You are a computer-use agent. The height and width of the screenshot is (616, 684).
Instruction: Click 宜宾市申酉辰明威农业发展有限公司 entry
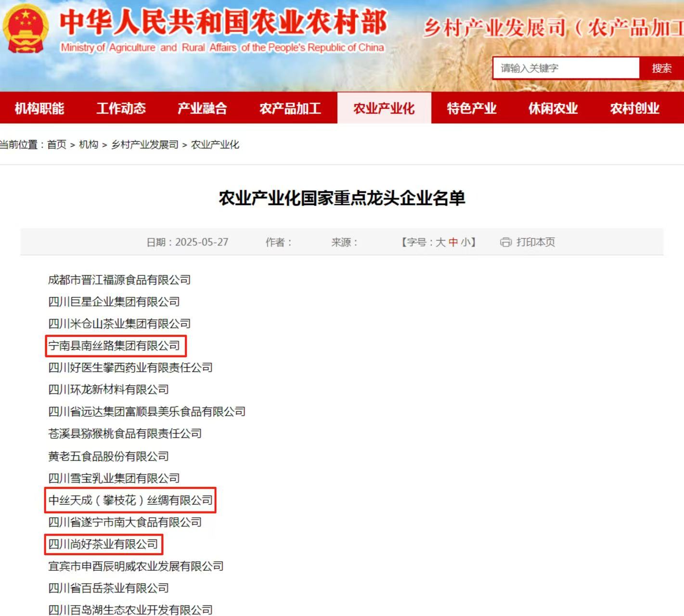click(x=136, y=566)
